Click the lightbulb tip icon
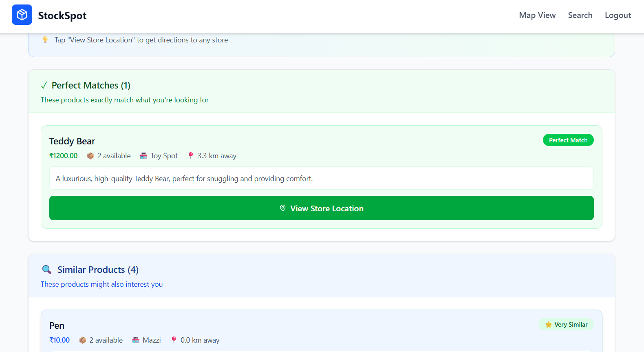This screenshot has height=352, width=644. (x=45, y=40)
